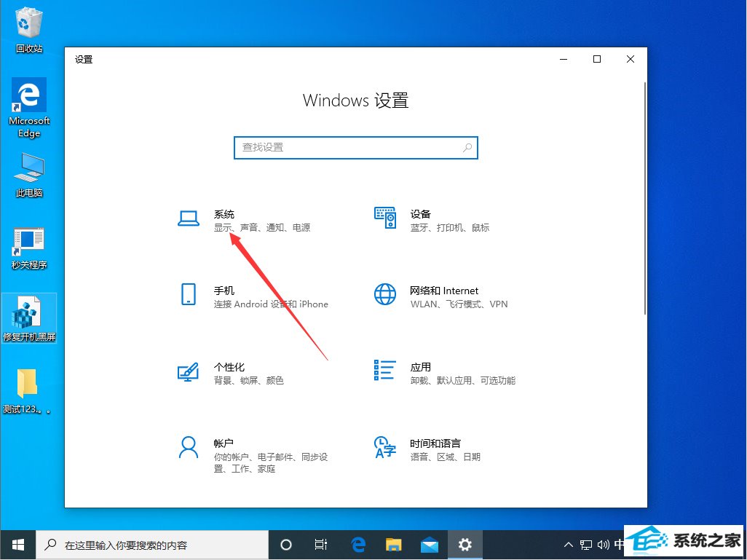Screen dimensions: 747x560
Task: Open the 个性化 category label
Action: [229, 367]
